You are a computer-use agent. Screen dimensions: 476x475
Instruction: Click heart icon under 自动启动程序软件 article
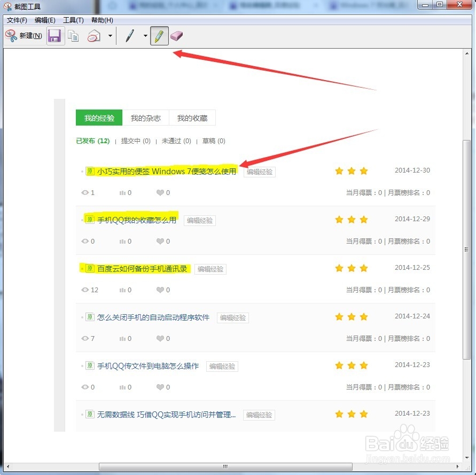(160, 338)
